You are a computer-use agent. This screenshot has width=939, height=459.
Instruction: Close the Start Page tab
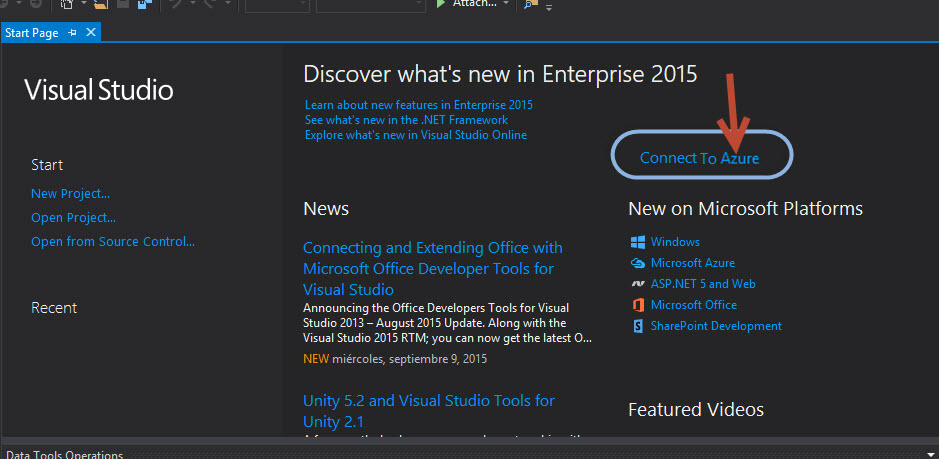pos(91,33)
